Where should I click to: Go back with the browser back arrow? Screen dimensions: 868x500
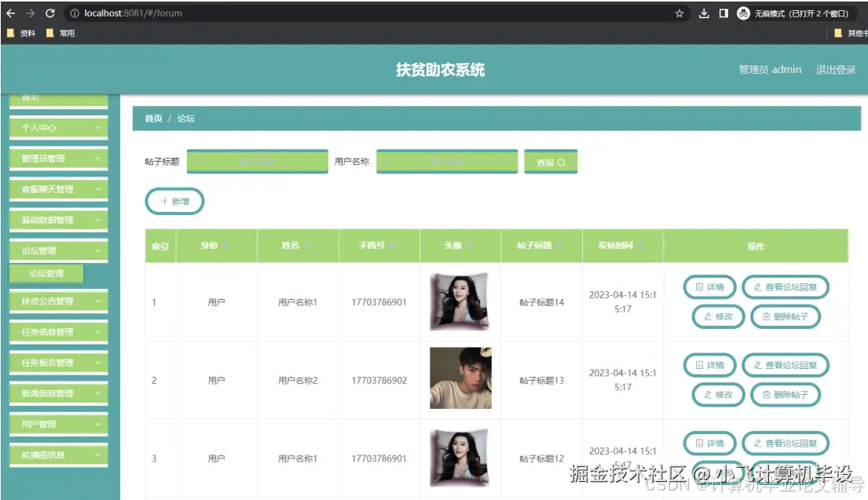point(10,13)
